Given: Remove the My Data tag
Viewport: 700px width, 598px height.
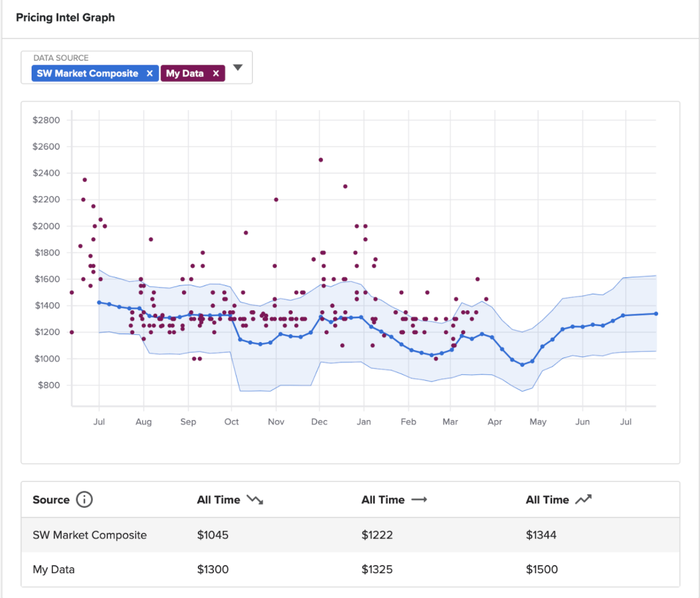Looking at the screenshot, I should coord(216,73).
